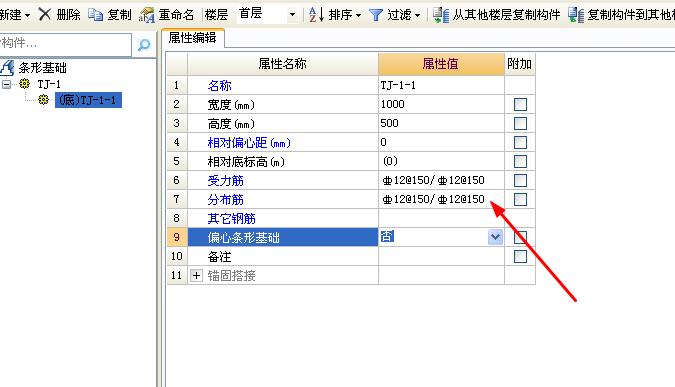Viewport: 675px width, 387px height.
Task: Tick the 附加 checkbox for 宽度(mm)
Action: 520,104
